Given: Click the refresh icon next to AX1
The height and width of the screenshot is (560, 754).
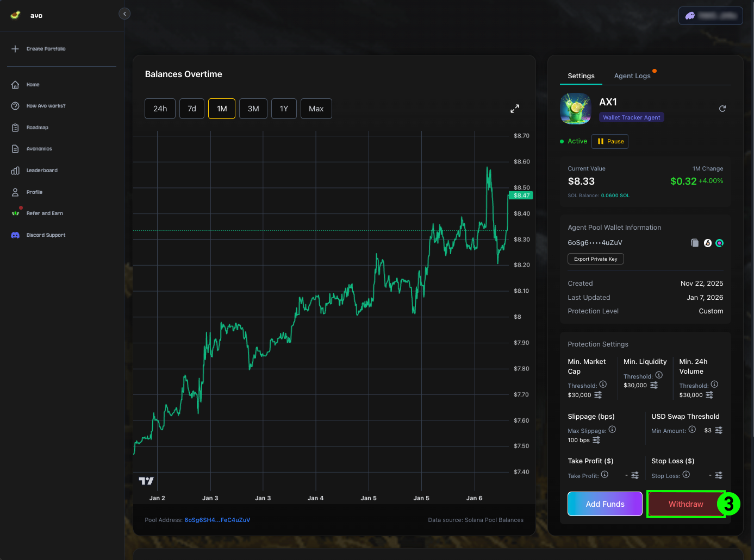Looking at the screenshot, I should click(722, 109).
